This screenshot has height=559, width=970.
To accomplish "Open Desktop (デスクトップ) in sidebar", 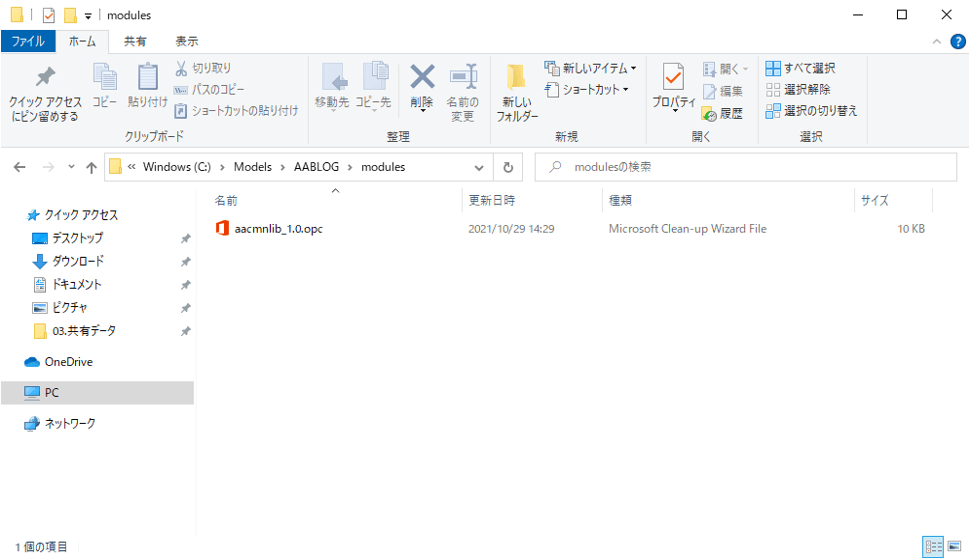I will coord(77,238).
